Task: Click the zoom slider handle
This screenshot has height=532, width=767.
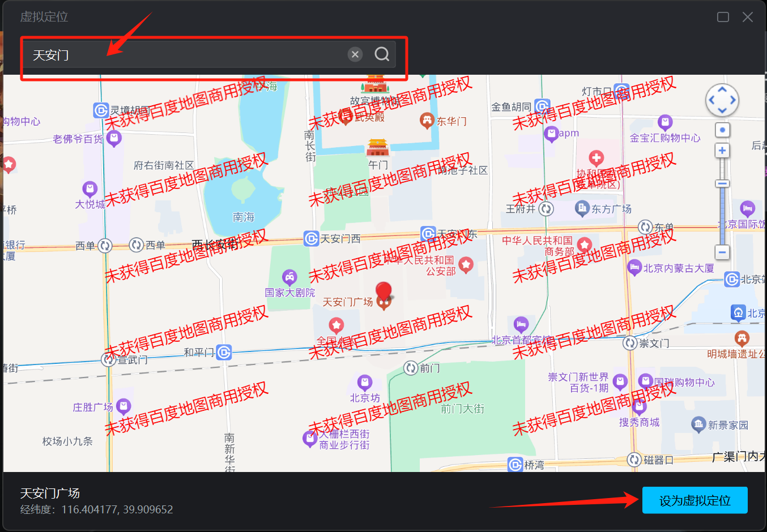Action: 722,183
